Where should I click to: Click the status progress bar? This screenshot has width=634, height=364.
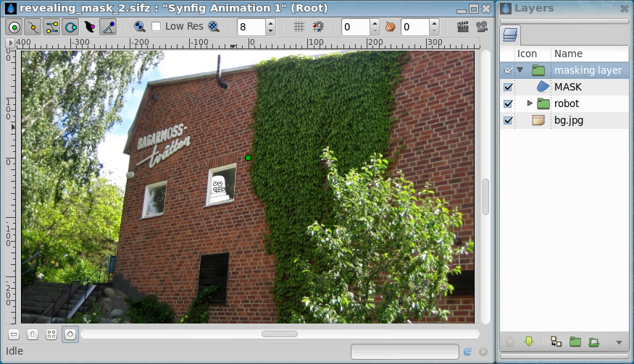coord(405,352)
